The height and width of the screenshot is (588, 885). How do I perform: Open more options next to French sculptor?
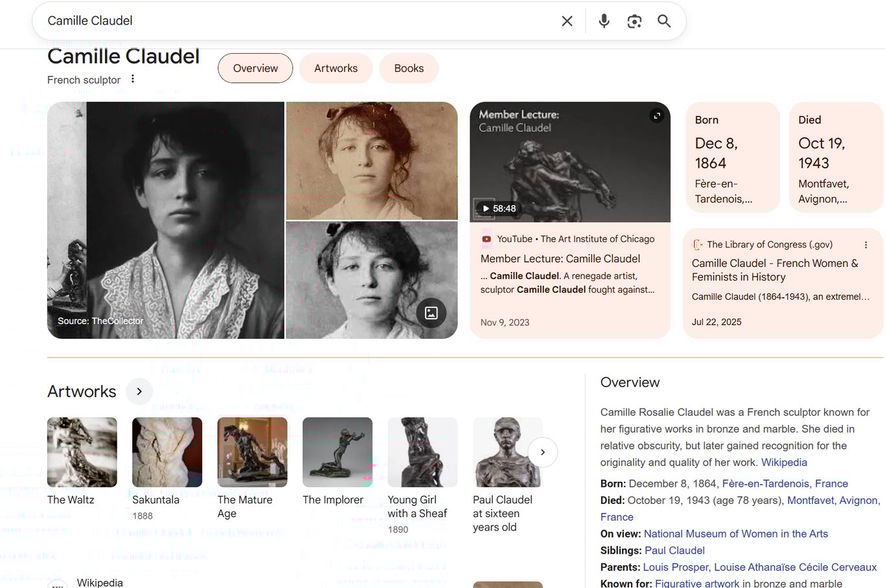tap(133, 79)
